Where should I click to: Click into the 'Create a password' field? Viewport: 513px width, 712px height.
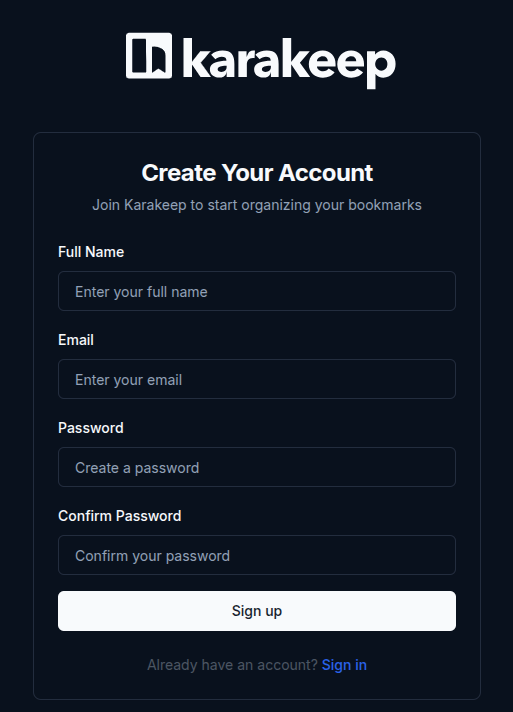coord(257,467)
